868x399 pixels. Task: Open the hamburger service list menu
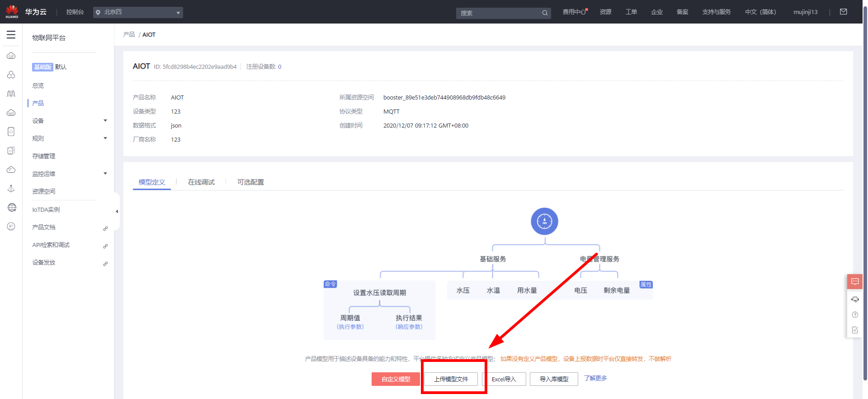coord(11,35)
